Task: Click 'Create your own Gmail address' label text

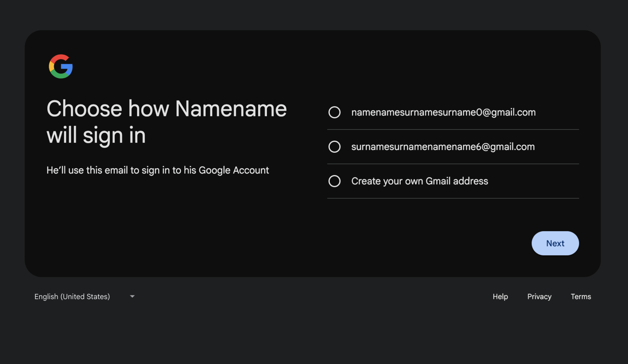Action: (x=420, y=181)
